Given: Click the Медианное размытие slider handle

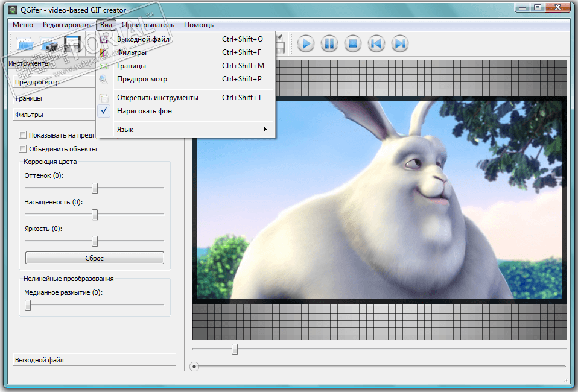Looking at the screenshot, I should [x=28, y=305].
